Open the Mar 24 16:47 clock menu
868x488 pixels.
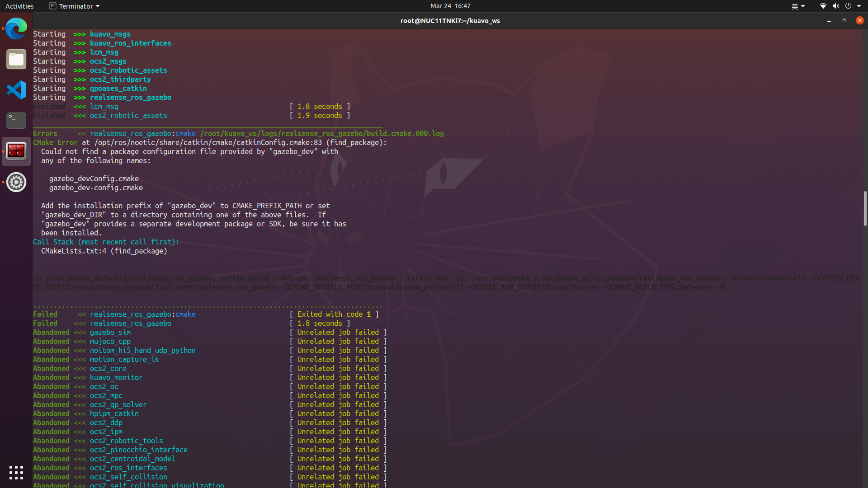[450, 6]
